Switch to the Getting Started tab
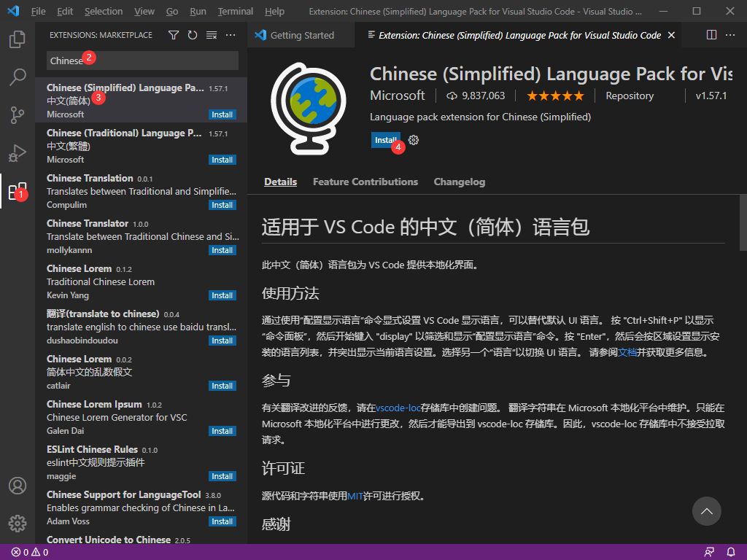This screenshot has width=747, height=560. click(x=301, y=35)
